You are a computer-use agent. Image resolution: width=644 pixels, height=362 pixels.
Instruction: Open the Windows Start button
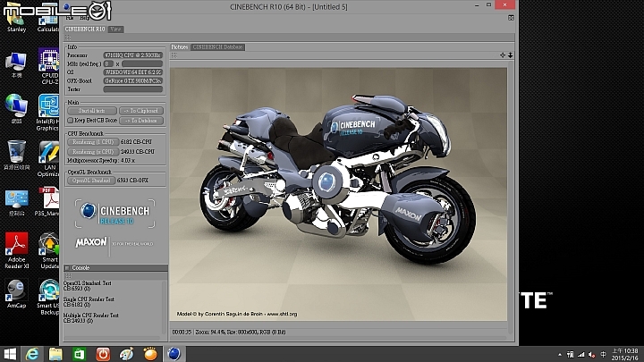click(x=10, y=354)
